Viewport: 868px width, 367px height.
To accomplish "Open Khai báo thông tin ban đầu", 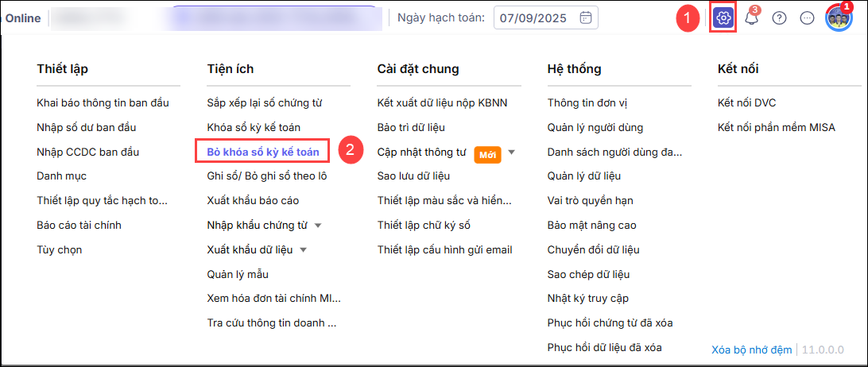I will [x=103, y=103].
